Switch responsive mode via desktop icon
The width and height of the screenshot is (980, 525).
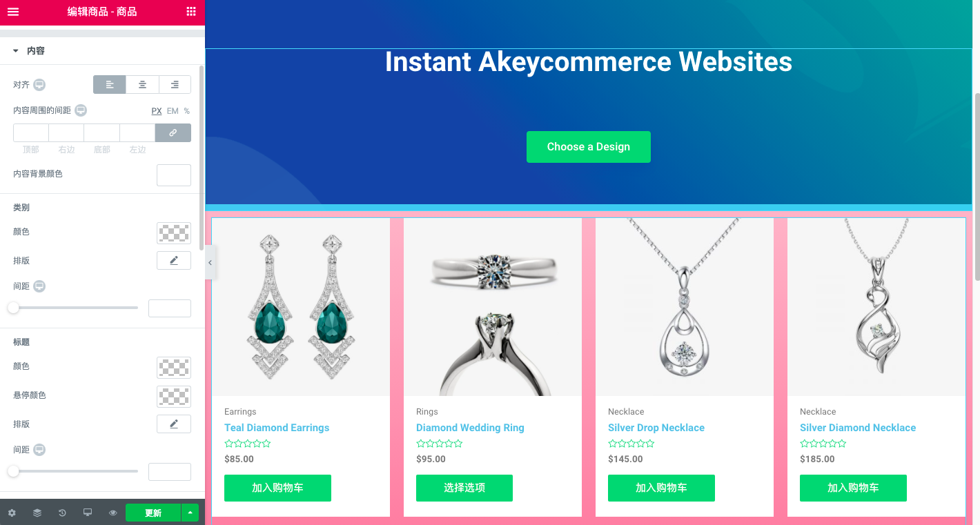tap(88, 513)
